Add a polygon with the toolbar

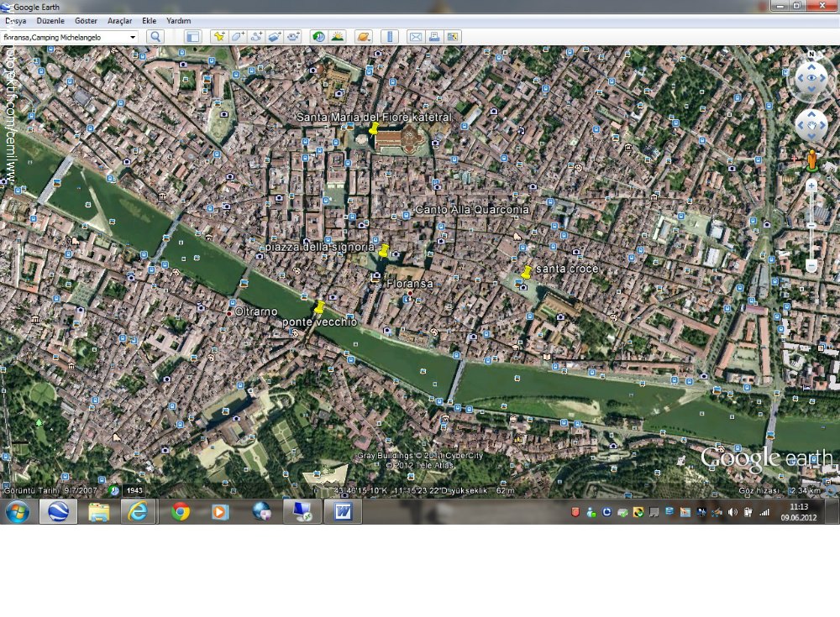point(238,36)
